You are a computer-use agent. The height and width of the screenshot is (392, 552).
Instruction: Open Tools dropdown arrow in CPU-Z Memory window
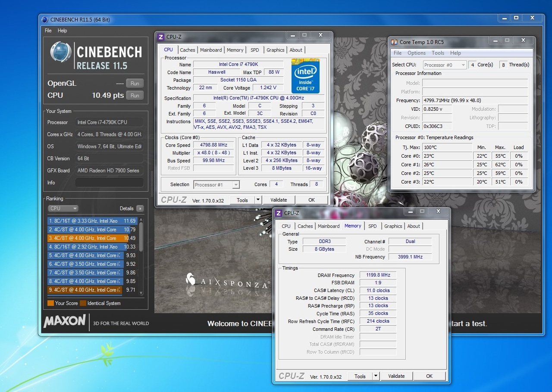point(376,376)
